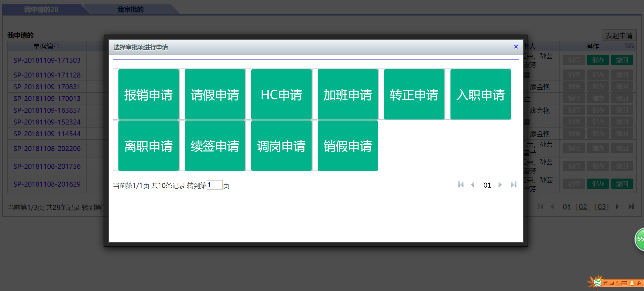Screen dimensions: 644x291
Task: Open record SP-20181108-202206
Action: [47, 149]
